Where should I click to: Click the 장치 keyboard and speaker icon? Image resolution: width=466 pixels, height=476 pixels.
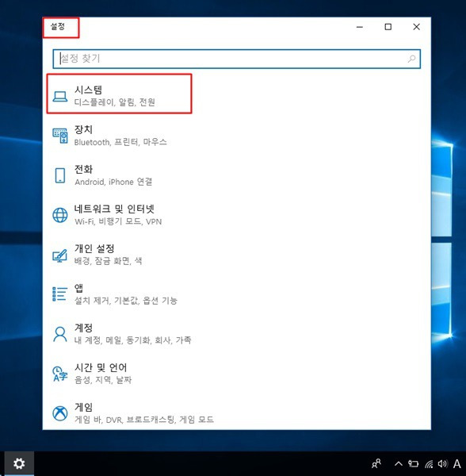tap(60, 136)
